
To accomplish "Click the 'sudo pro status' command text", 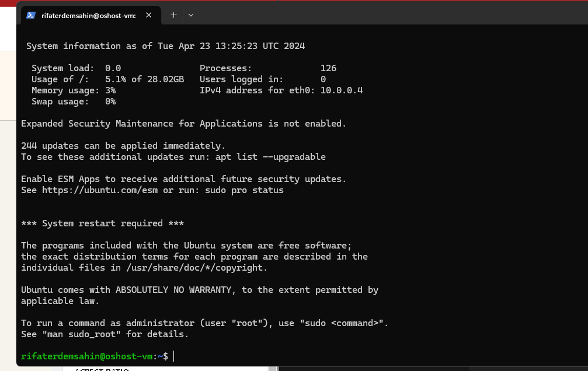I will (x=244, y=190).
